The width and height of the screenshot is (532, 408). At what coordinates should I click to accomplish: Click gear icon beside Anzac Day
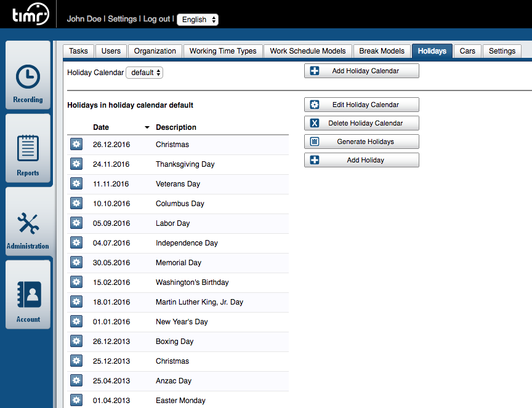point(76,380)
